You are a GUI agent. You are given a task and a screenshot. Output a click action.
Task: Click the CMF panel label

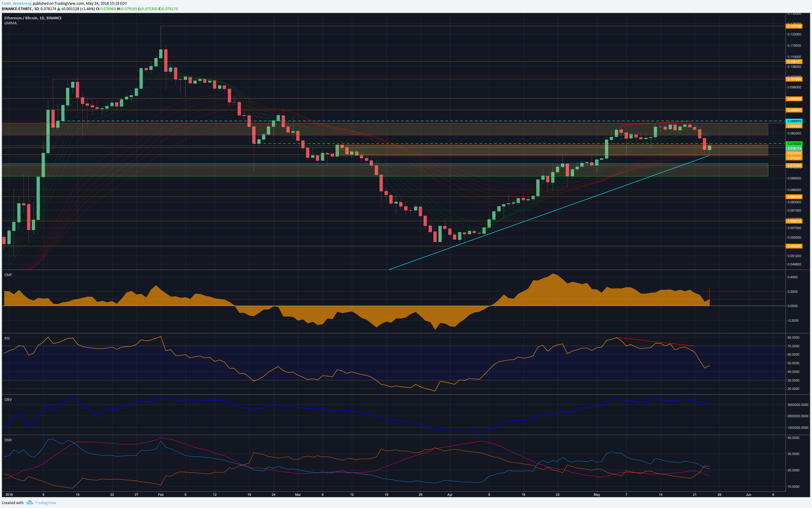pos(8,275)
